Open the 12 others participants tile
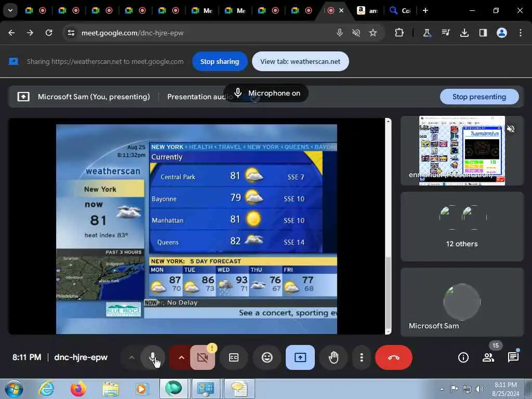The height and width of the screenshot is (399, 532). point(462,227)
